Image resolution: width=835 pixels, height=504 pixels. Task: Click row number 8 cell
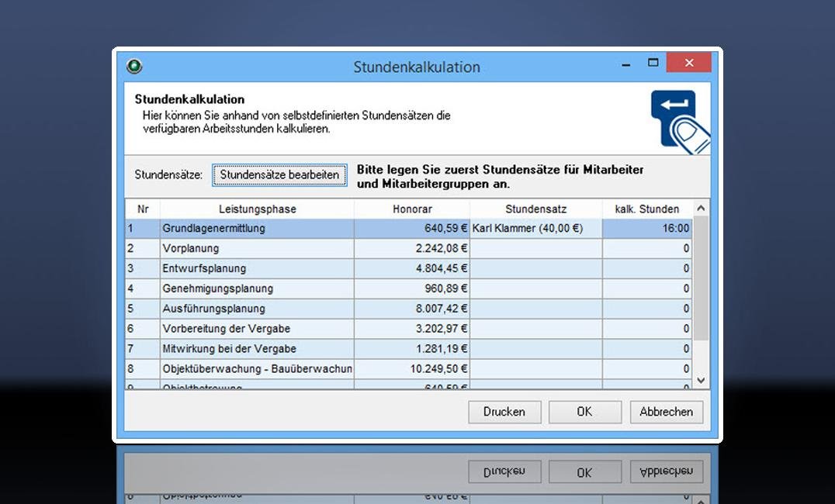click(143, 369)
